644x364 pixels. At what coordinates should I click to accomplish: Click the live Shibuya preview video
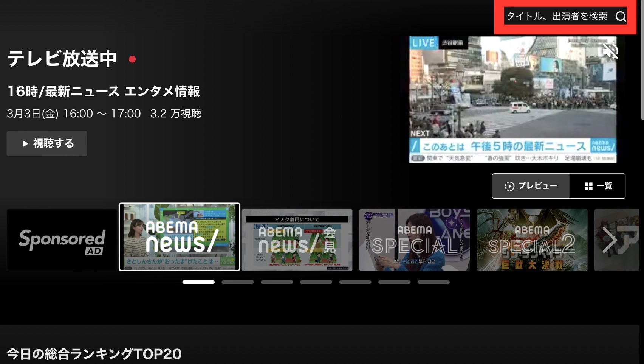point(513,100)
